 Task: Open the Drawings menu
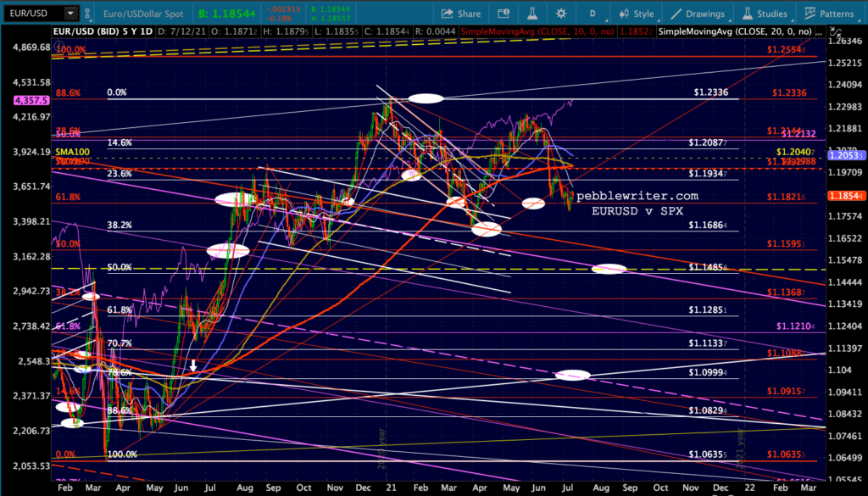(x=698, y=14)
